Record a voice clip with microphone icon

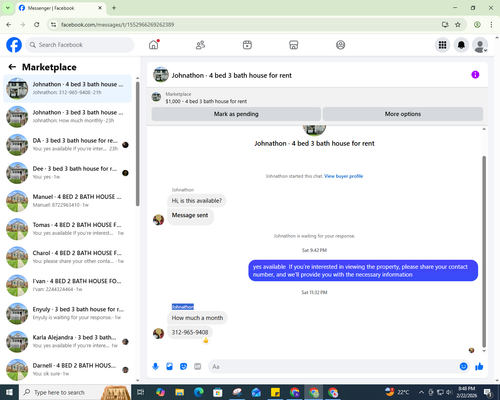pyautogui.click(x=155, y=366)
